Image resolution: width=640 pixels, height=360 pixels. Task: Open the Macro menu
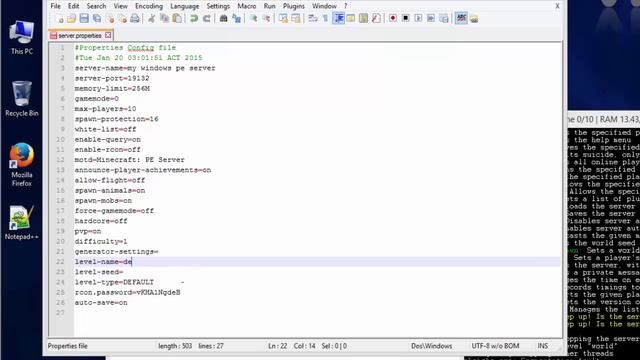247,6
